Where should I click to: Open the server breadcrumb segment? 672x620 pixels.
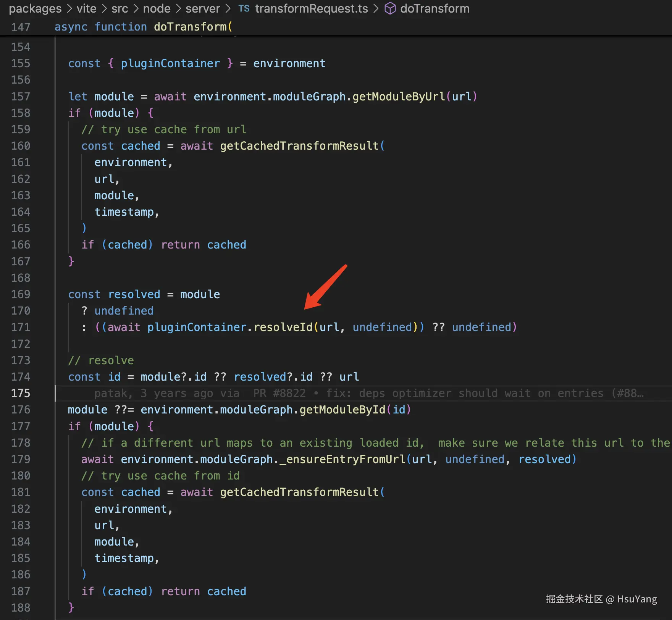point(203,8)
